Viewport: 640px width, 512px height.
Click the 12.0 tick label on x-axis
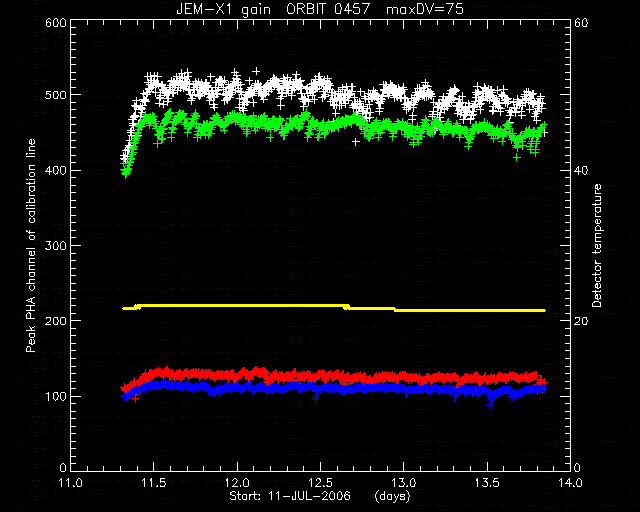click(237, 483)
